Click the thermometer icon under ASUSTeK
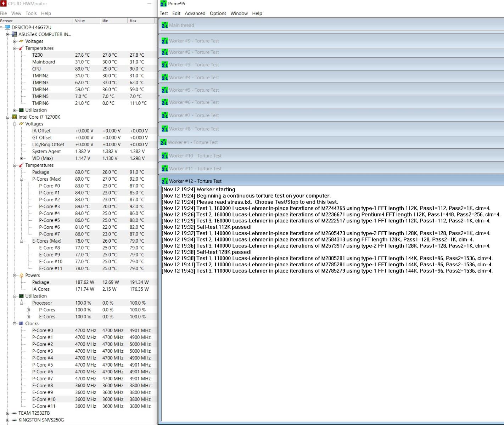The width and height of the screenshot is (504, 425). click(x=21, y=48)
